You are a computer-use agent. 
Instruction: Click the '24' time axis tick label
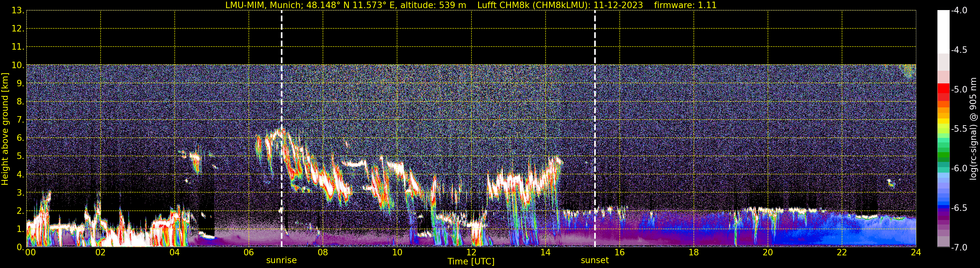pos(916,252)
